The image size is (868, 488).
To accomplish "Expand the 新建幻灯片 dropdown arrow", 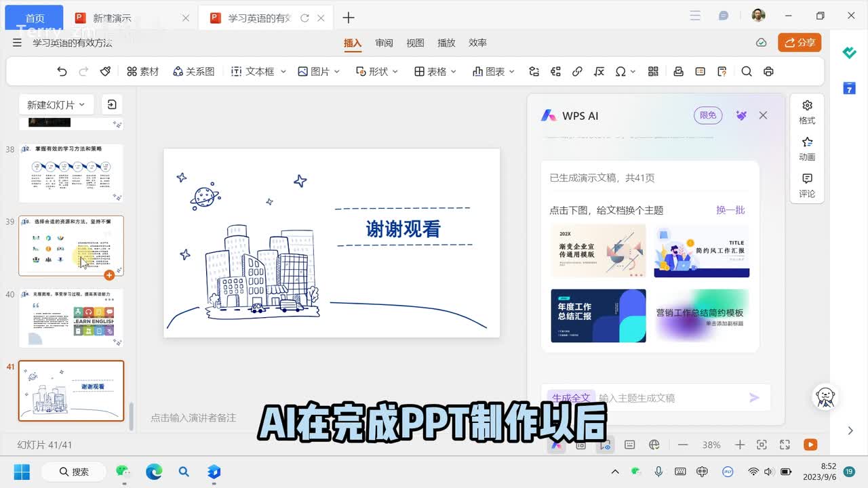I will tap(82, 105).
